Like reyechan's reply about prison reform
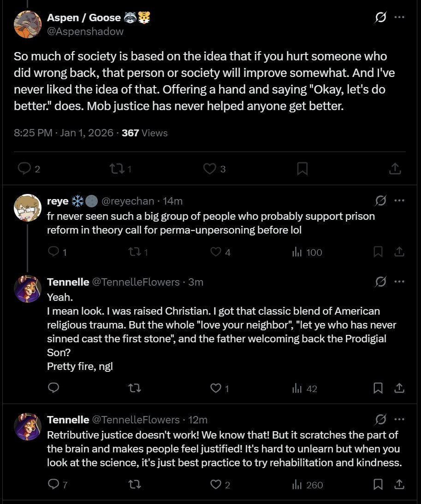The height and width of the screenshot is (504, 421). 216,252
